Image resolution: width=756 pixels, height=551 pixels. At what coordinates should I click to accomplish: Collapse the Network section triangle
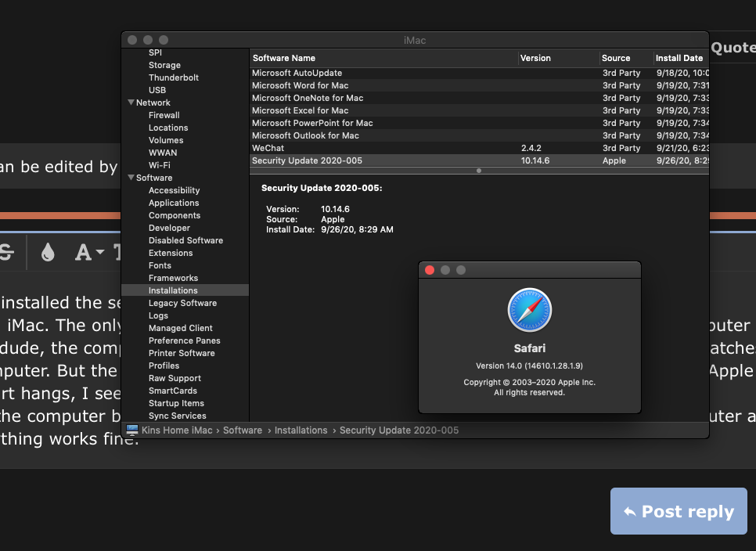(131, 103)
